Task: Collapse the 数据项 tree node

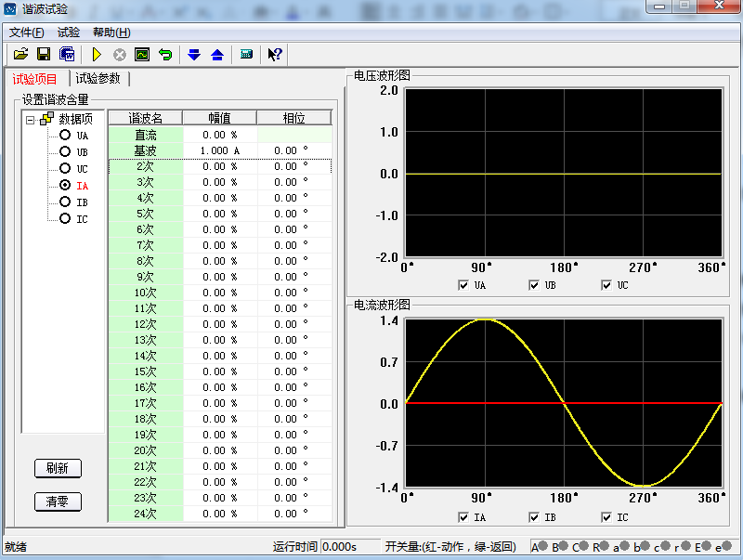Action: pos(31,119)
